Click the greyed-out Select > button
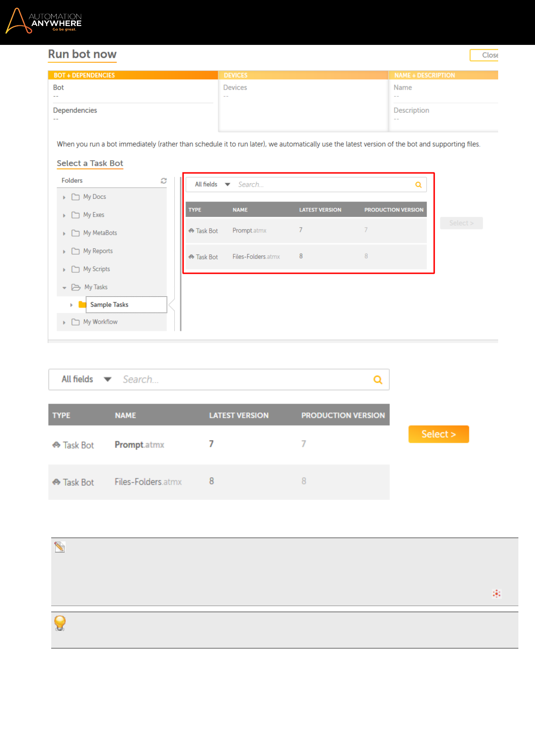This screenshot has width=535, height=756. (x=461, y=223)
